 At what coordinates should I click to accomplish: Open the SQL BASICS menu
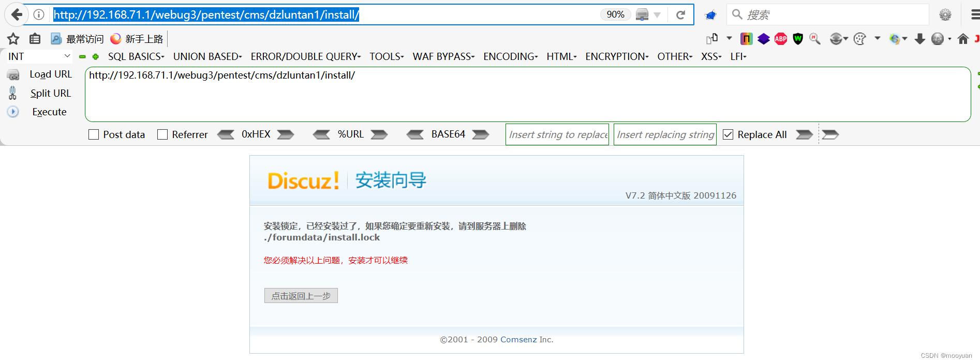136,56
